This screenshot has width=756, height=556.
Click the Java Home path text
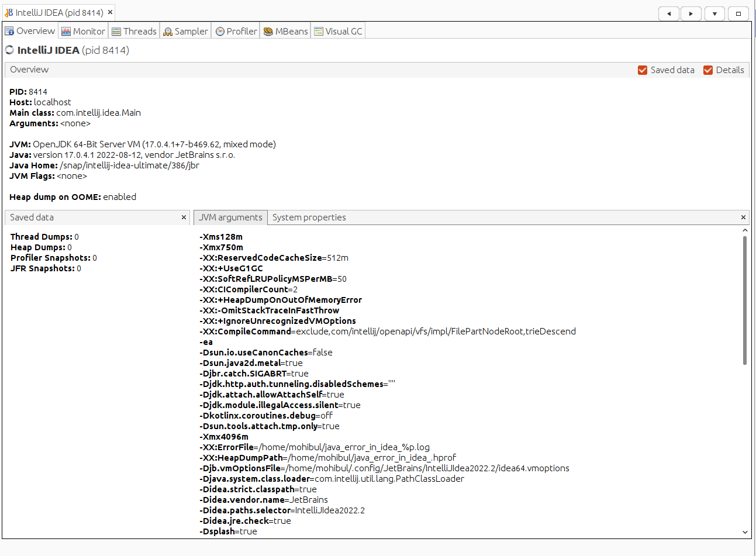point(104,165)
